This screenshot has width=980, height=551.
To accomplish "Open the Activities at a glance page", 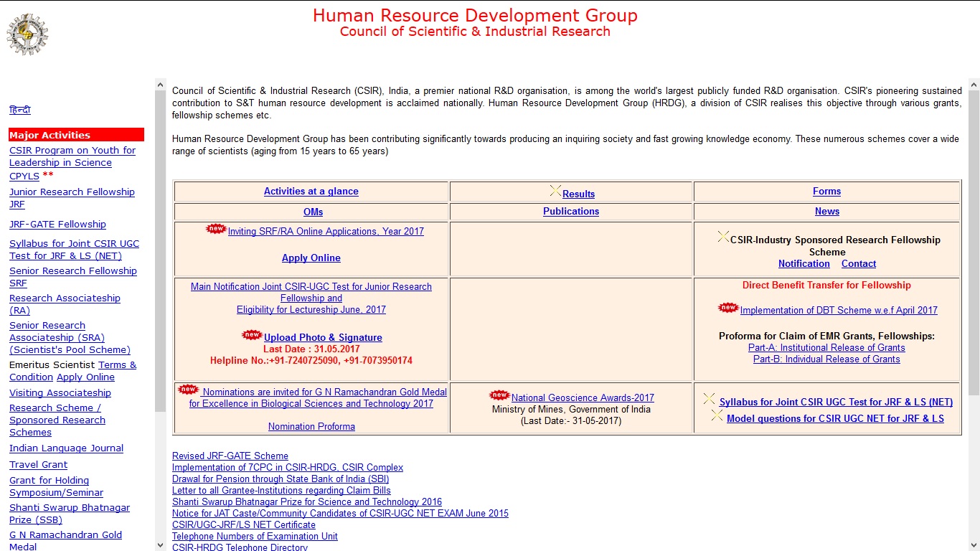I will [311, 192].
